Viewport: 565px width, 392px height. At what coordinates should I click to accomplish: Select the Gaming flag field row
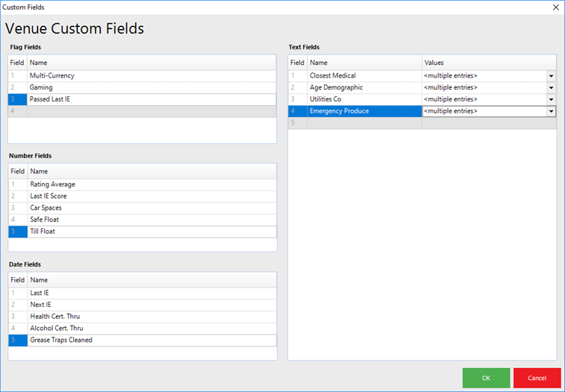pos(41,87)
